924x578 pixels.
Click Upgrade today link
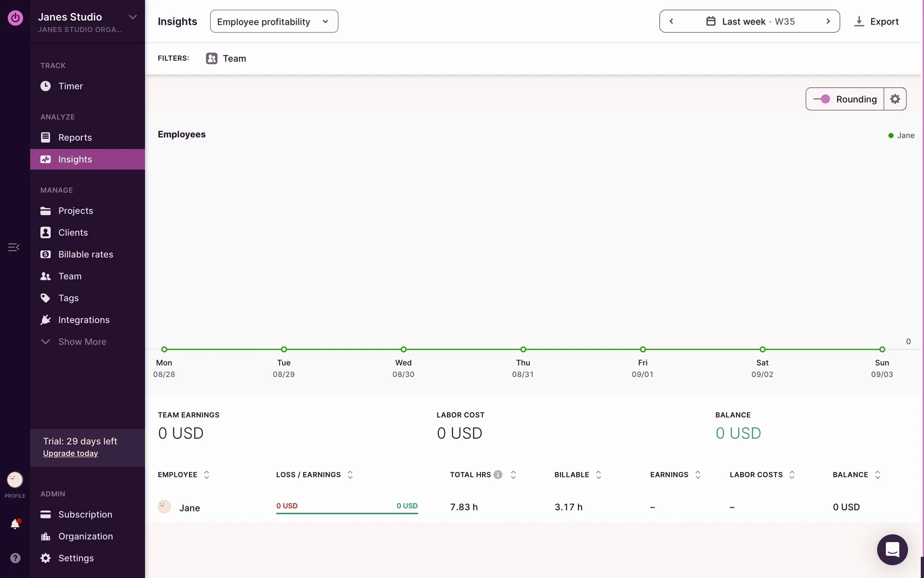coord(70,453)
